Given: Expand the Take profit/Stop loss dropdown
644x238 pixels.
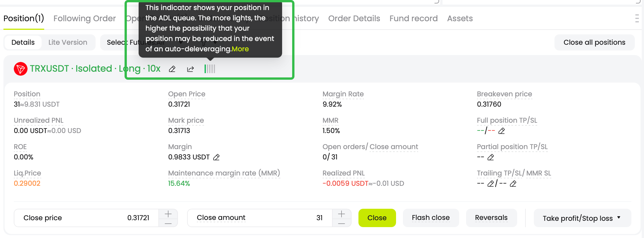Looking at the screenshot, I should [x=582, y=218].
